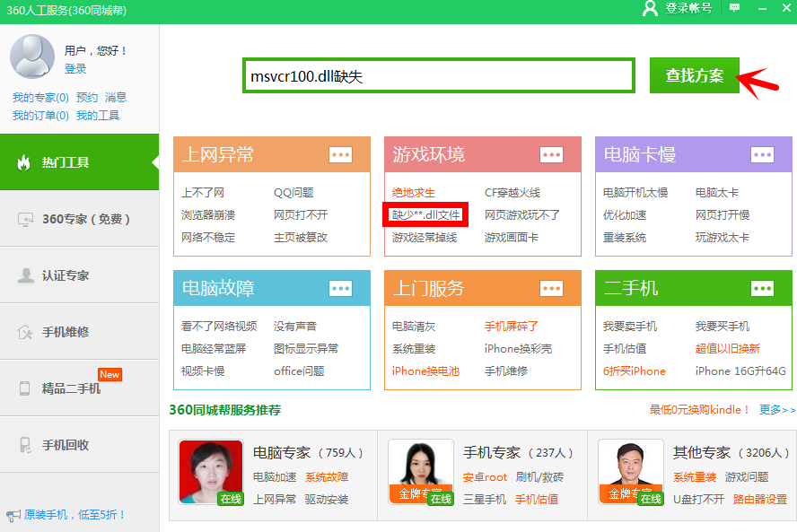Viewport: 797px width, 532px height.
Task: Open 手机专家 photo thumbnail
Action: tap(421, 472)
